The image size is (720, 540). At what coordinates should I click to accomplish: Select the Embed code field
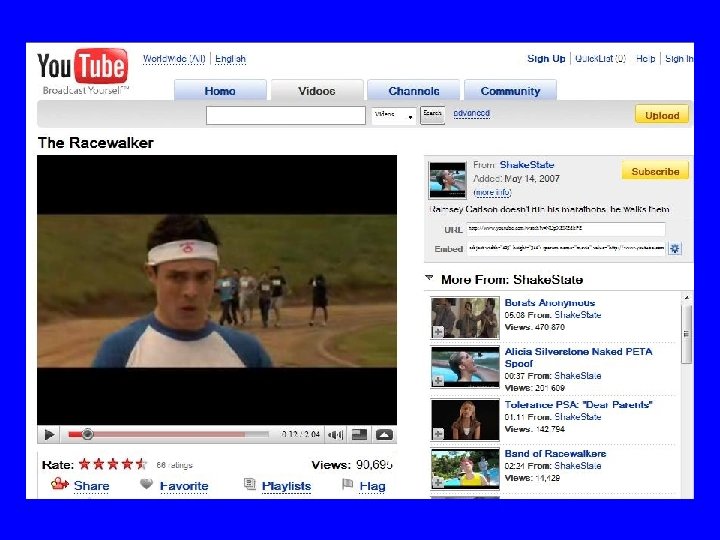(566, 248)
